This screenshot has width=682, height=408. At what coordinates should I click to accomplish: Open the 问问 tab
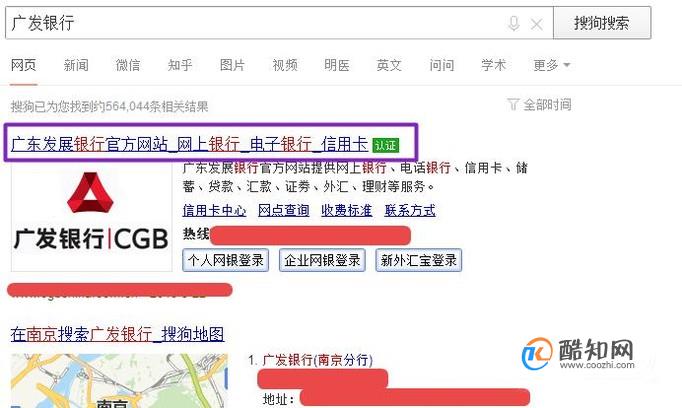click(441, 65)
